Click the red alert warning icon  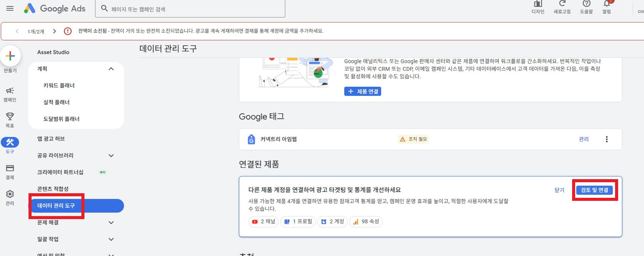[x=68, y=31]
